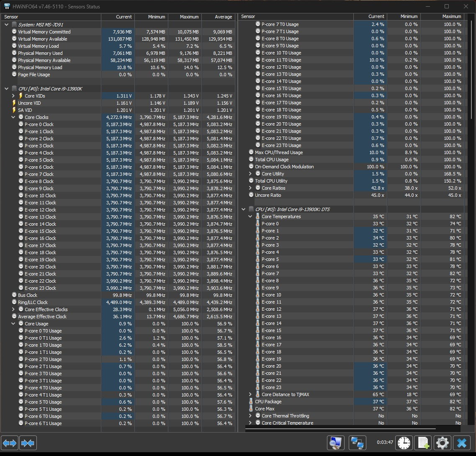Select the E-core 23 Clock row
The height and width of the screenshot is (456, 476).
tap(118, 288)
